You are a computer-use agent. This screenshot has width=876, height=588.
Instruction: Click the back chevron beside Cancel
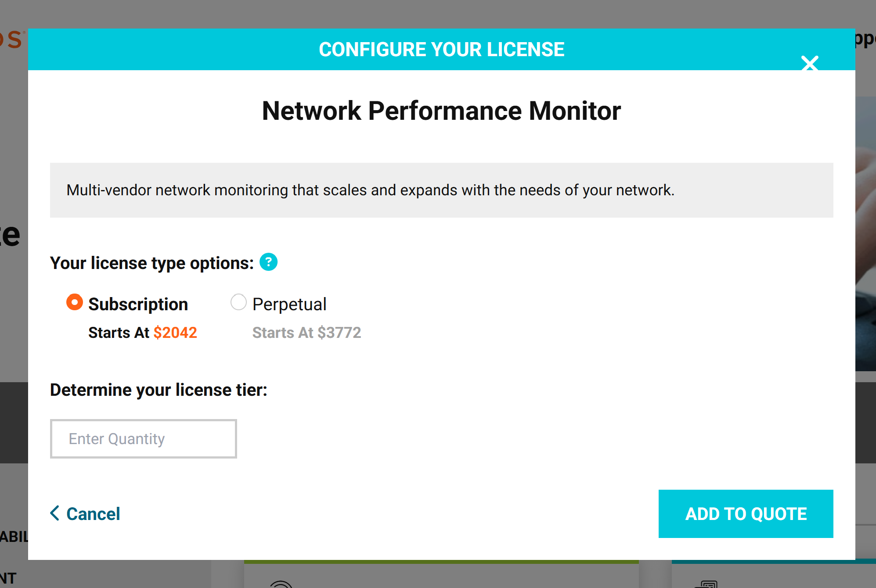pos(55,513)
